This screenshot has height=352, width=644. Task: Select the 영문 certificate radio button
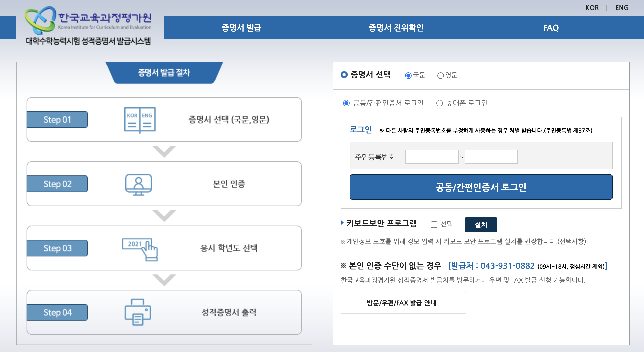tap(440, 75)
